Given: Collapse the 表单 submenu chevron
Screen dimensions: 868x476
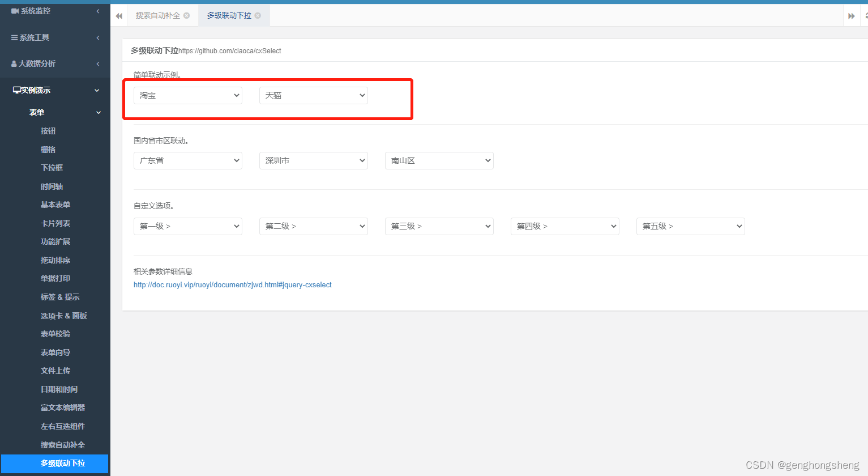Looking at the screenshot, I should click(98, 112).
